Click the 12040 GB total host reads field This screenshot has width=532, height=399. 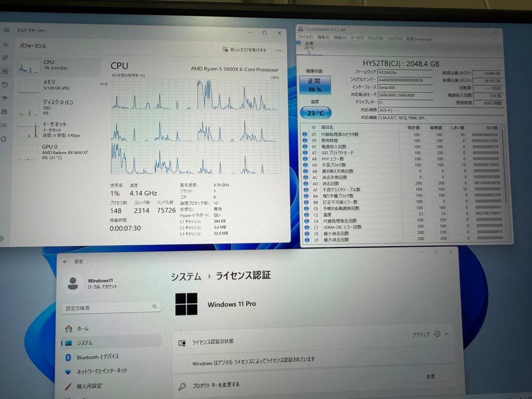(487, 73)
